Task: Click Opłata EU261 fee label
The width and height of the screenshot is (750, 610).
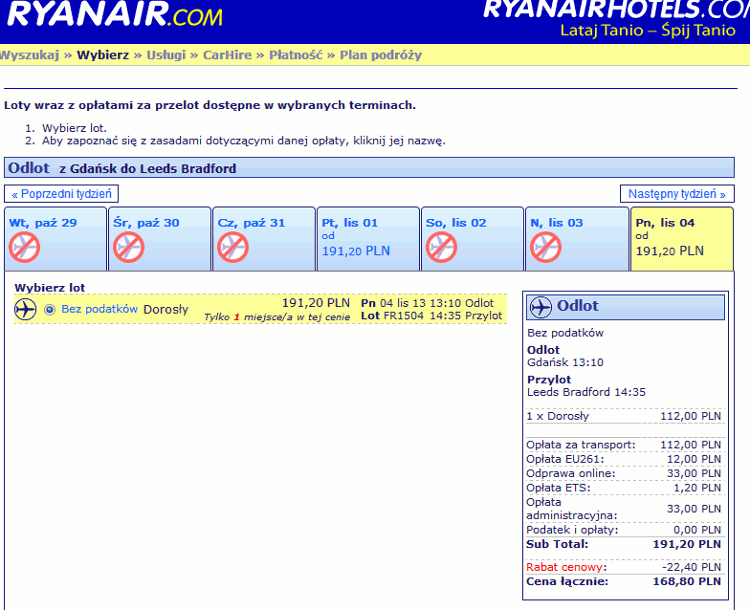Action: (x=565, y=459)
